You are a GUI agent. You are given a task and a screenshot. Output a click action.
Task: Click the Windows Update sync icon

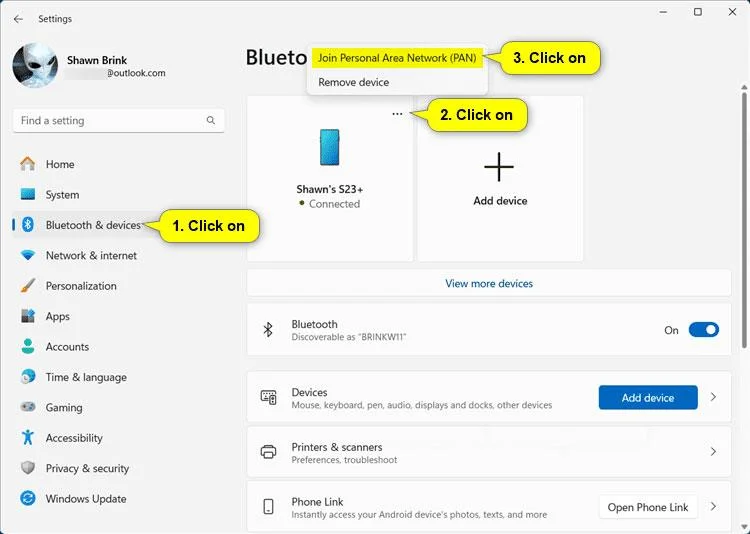(x=28, y=498)
